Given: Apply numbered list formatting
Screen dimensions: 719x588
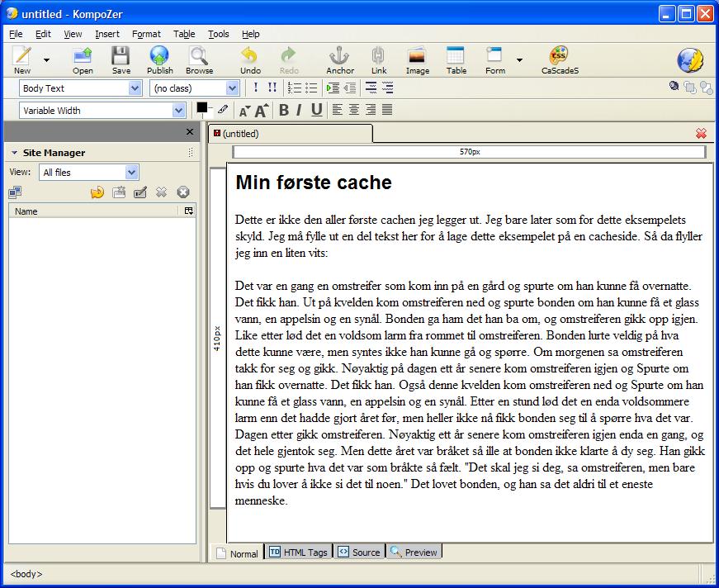Looking at the screenshot, I should coord(294,88).
